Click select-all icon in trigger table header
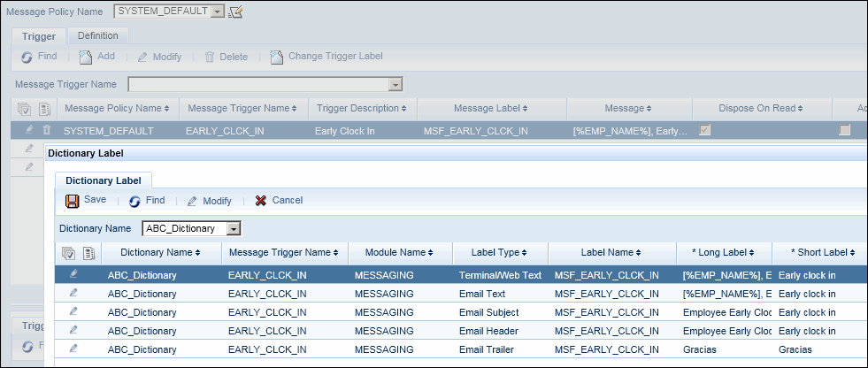The image size is (868, 368). pos(24,108)
